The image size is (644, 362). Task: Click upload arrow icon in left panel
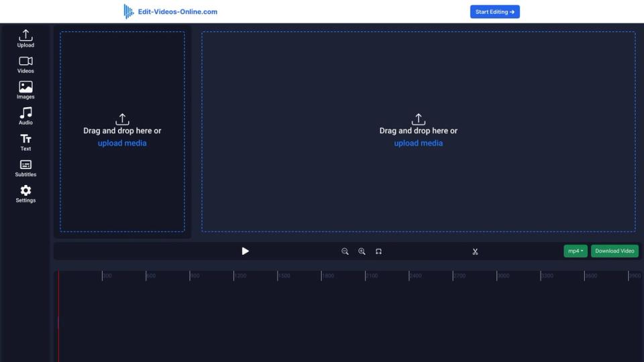(122, 119)
